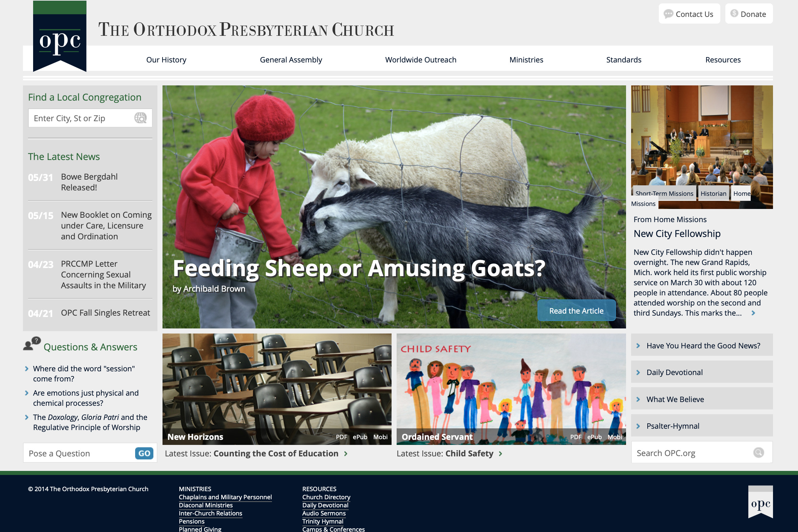
Task: Click the dollar coin icon beside Donate
Action: [734, 13]
